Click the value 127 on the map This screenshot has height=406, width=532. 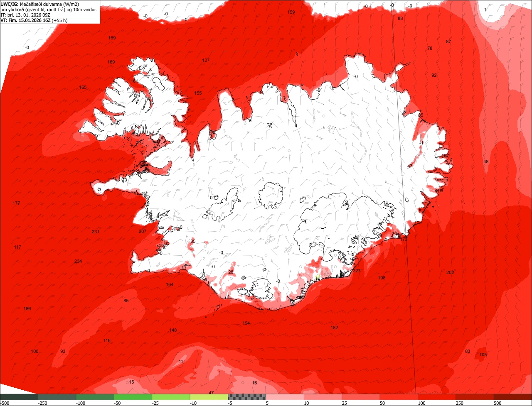click(x=206, y=60)
